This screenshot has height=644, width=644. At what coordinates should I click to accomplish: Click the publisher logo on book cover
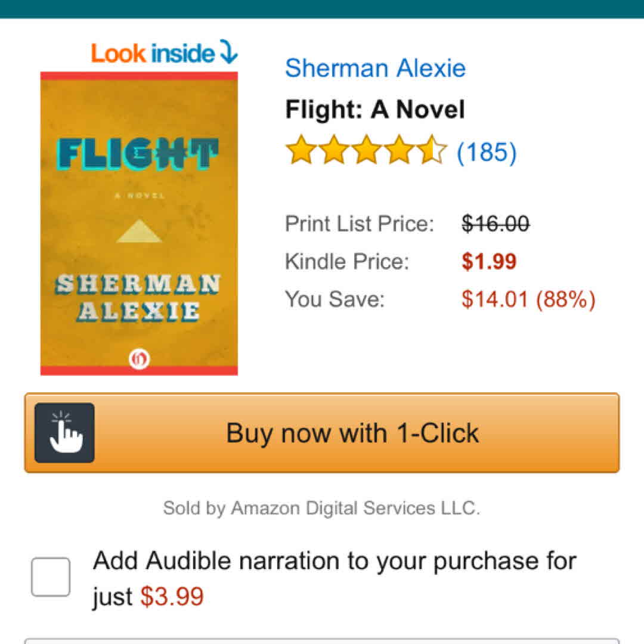(x=139, y=358)
